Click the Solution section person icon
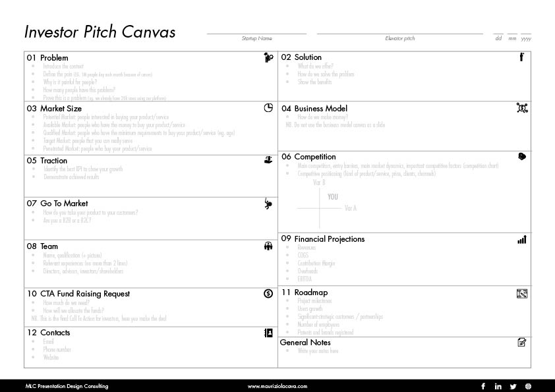 pos(521,57)
